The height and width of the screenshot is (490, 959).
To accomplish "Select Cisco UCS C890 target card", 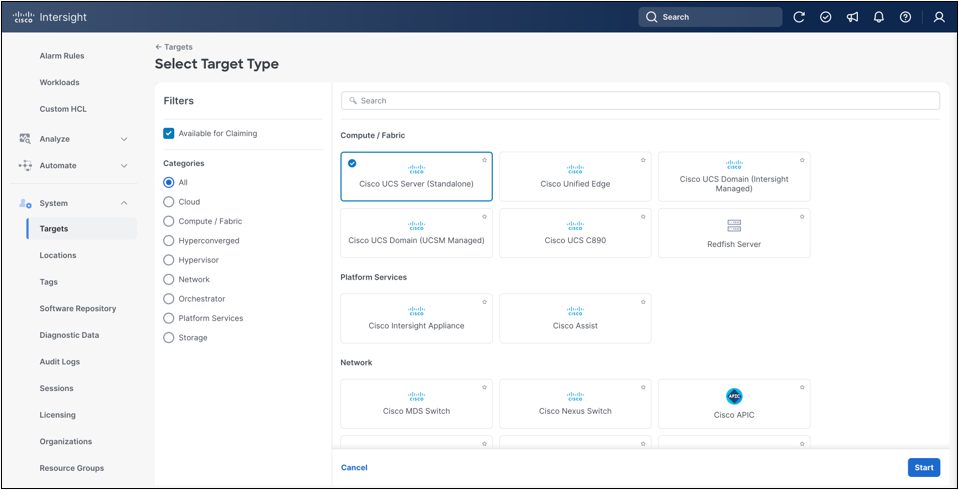I will (x=575, y=233).
